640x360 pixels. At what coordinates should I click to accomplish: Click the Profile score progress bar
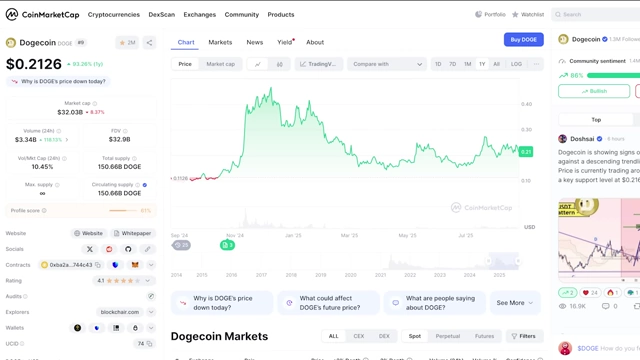tap(123, 211)
